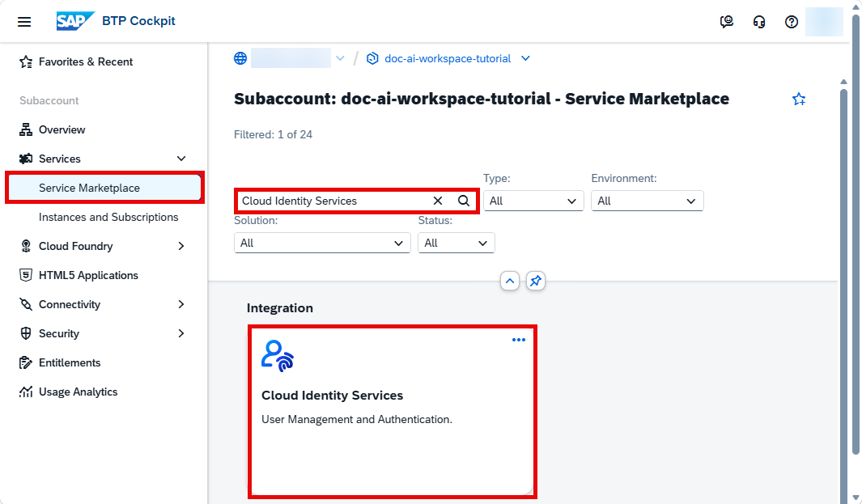Open the help question mark icon

coord(792,22)
